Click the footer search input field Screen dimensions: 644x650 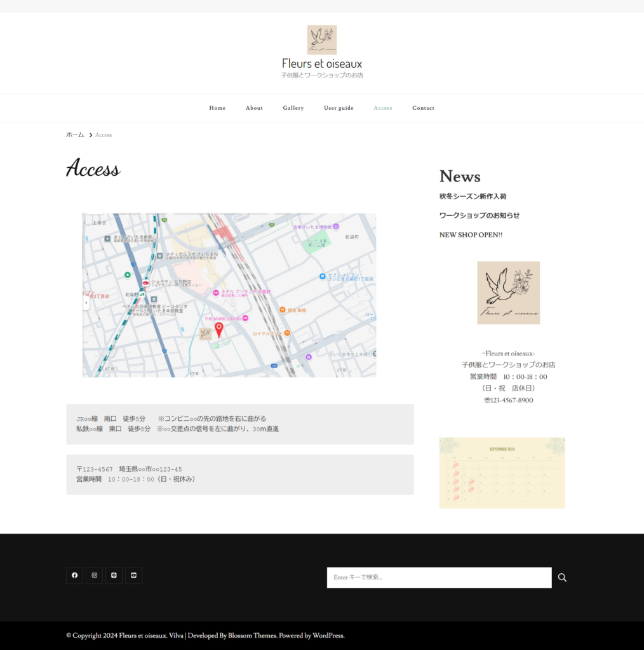coord(438,578)
